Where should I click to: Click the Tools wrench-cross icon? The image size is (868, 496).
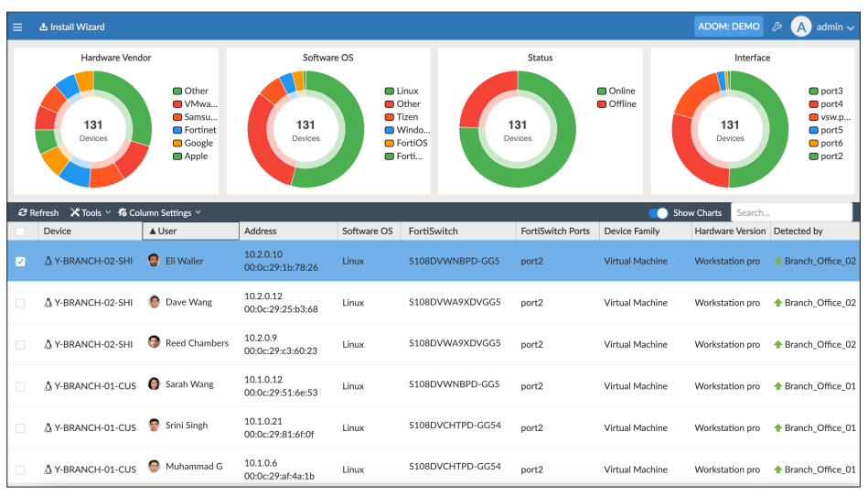tap(75, 212)
